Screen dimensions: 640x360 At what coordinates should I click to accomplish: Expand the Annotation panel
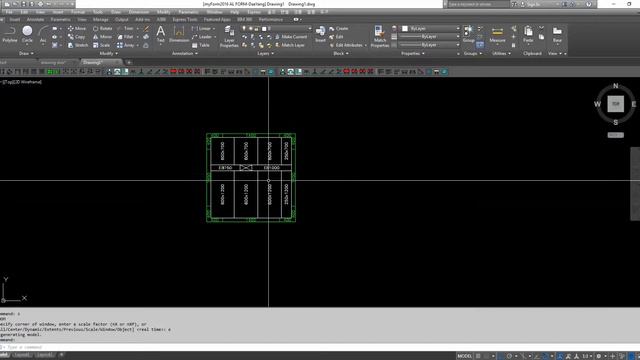point(184,53)
